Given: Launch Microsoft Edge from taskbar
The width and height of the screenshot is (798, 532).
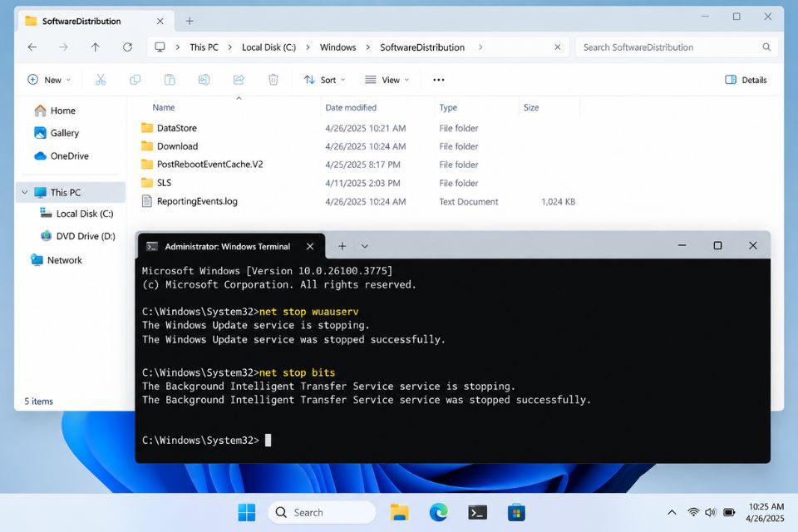Looking at the screenshot, I should pos(438,513).
